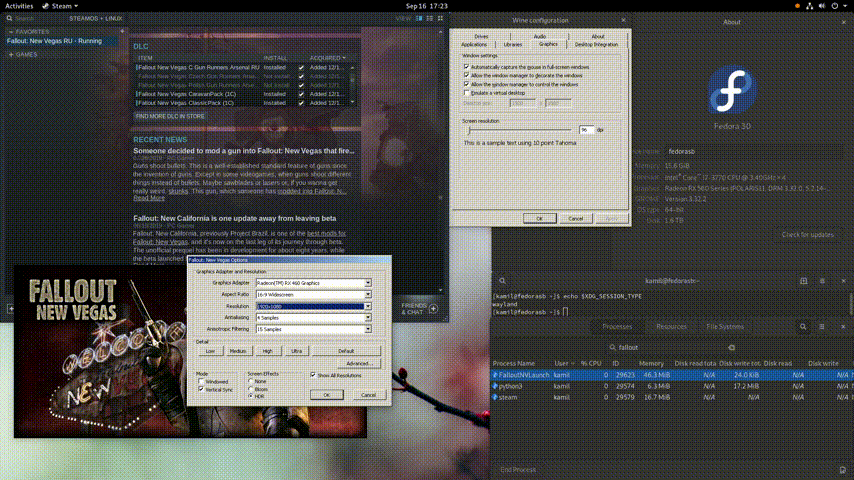The image size is (854, 480).
Task: Select None screen effect radio button
Action: coord(251,381)
